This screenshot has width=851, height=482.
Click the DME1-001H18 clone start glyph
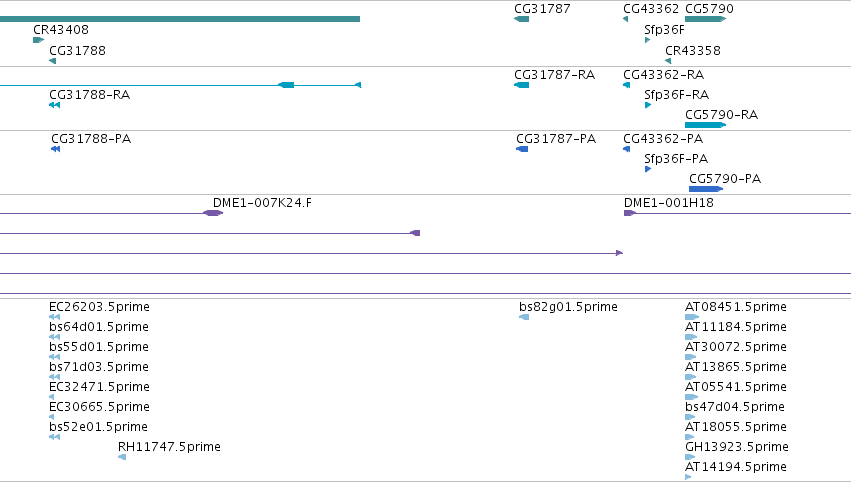point(630,213)
